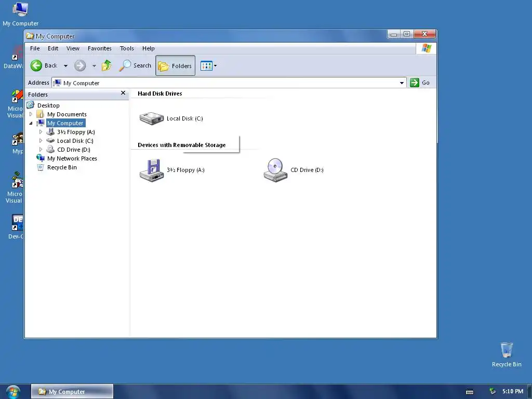Expand Local Disk (C:) tree node

click(x=41, y=140)
